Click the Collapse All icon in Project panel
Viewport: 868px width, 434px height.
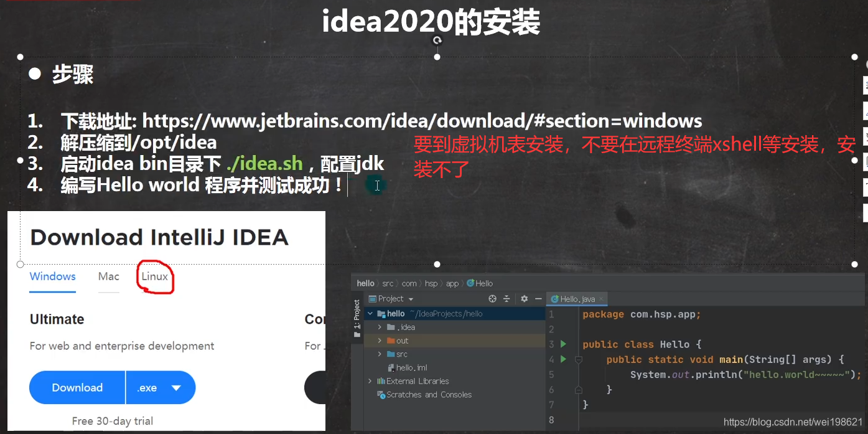pyautogui.click(x=506, y=299)
